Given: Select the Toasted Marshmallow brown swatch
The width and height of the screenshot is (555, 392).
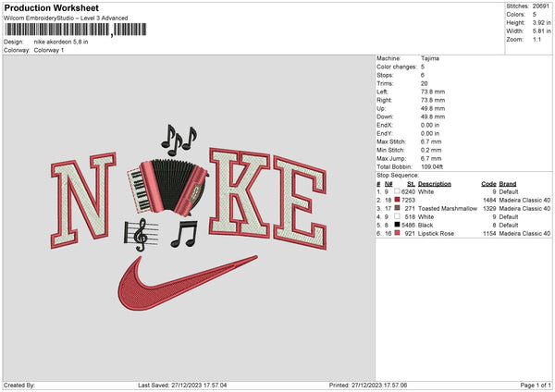Looking at the screenshot, I should pos(397,208).
